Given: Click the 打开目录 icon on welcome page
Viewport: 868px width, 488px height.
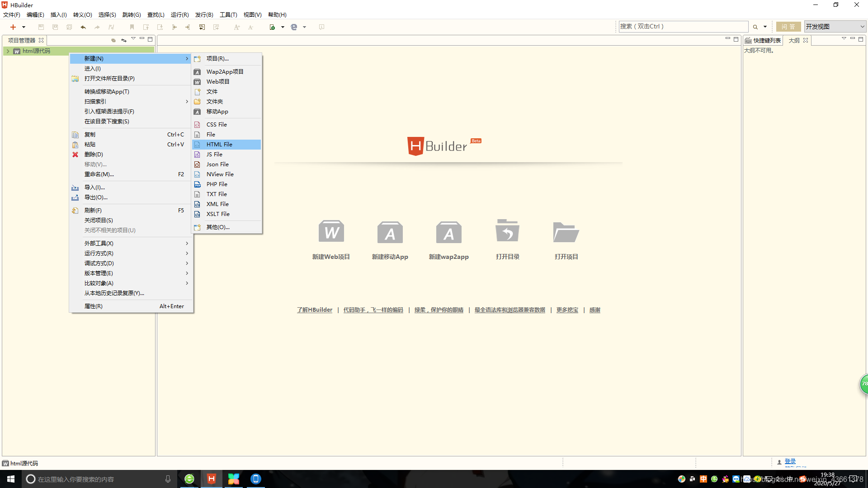Looking at the screenshot, I should [507, 232].
